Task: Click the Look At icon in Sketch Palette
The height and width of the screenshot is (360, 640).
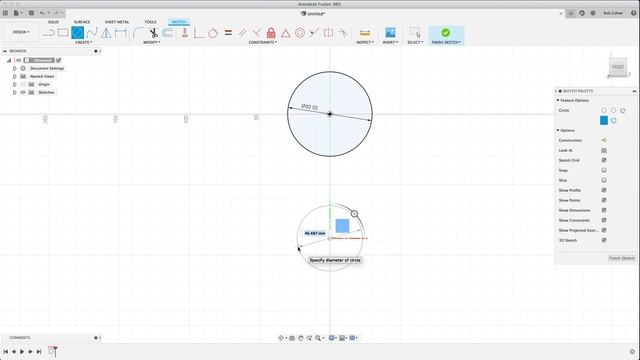Action: click(604, 150)
